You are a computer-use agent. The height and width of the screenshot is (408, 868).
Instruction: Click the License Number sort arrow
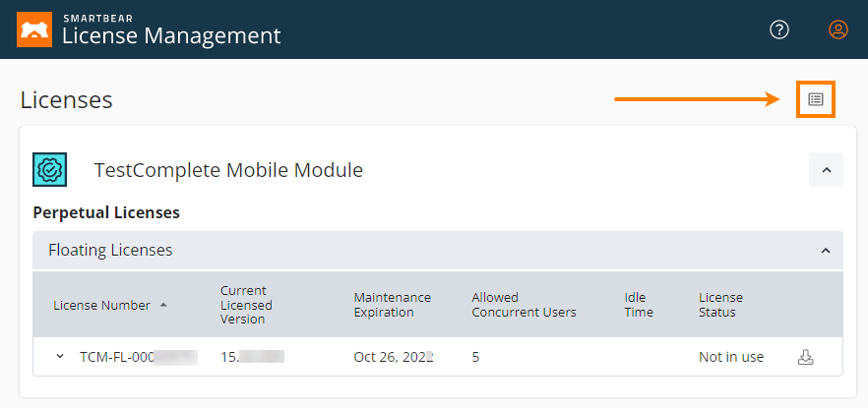[x=163, y=305]
